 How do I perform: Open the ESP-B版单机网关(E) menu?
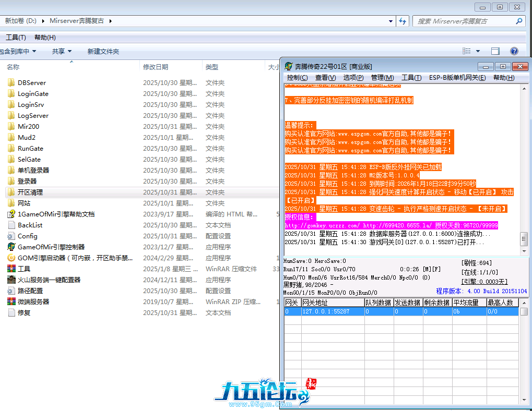457,78
